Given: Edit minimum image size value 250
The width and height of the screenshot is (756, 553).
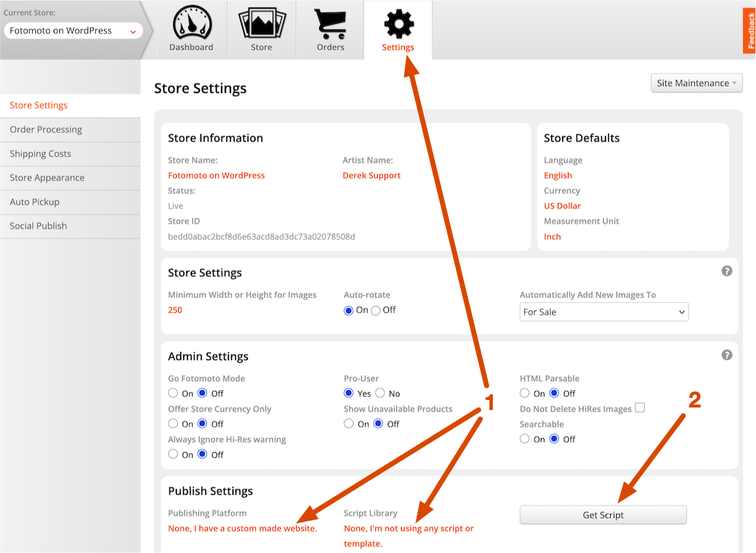Looking at the screenshot, I should click(x=175, y=310).
